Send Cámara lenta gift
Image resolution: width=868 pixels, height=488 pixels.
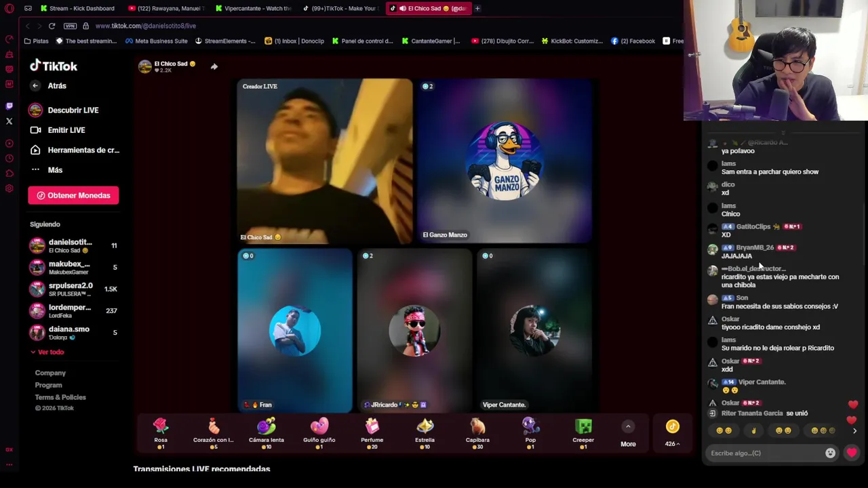tap(267, 433)
